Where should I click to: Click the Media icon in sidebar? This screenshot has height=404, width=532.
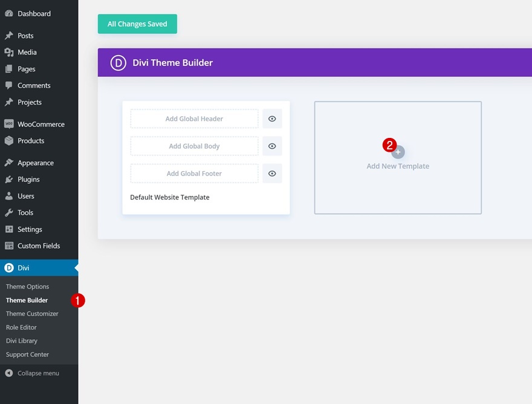[9, 52]
